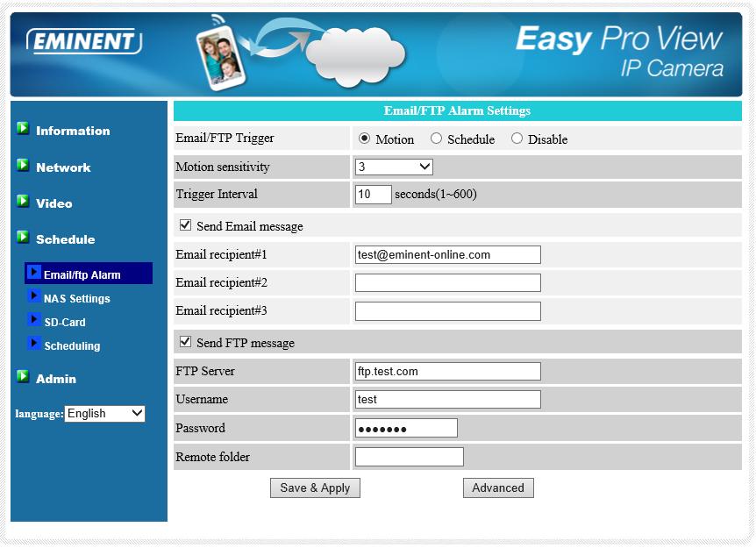Image resolution: width=756 pixels, height=548 pixels.
Task: Open the Scheduling submenu item
Action: 72,346
